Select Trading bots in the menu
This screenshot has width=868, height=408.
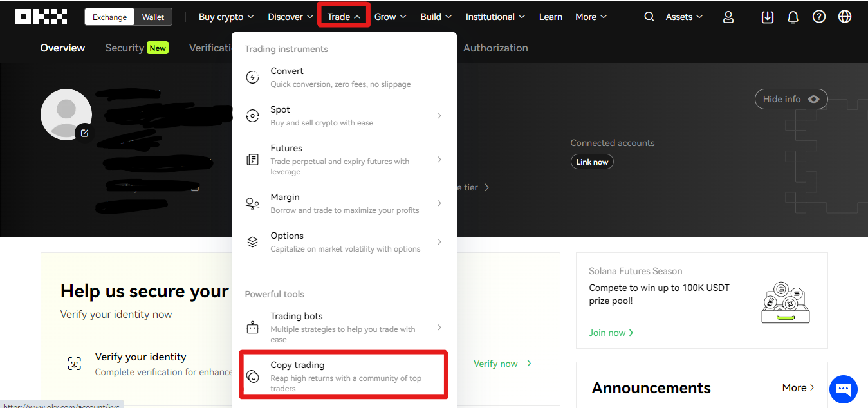coord(344,328)
